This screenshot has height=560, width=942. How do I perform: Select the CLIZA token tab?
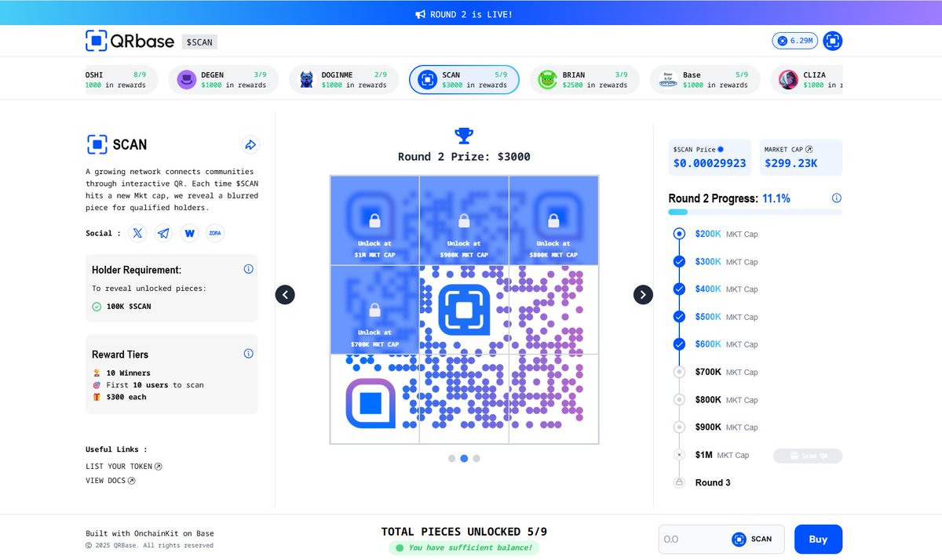pyautogui.click(x=806, y=79)
